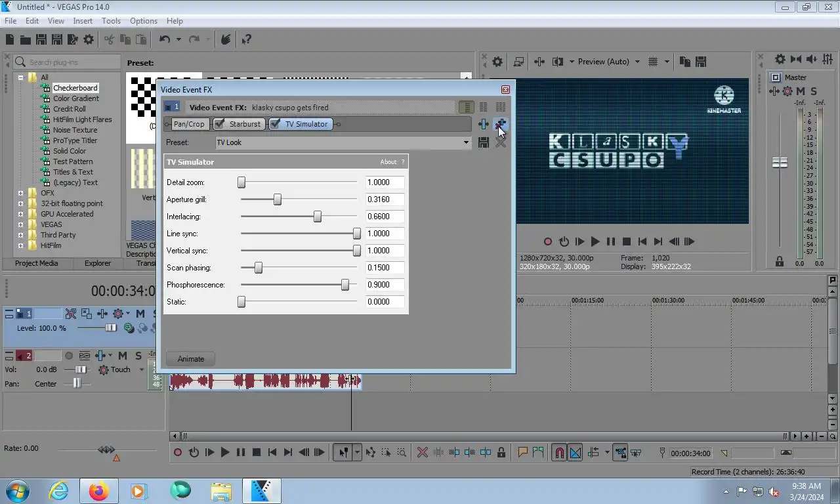Arm audio track 2 for record
This screenshot has height=504, width=840.
68,356
